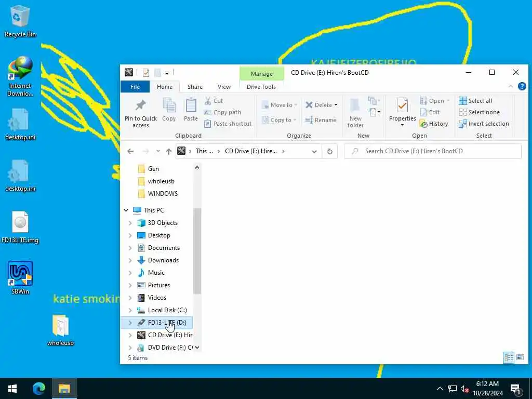Screen dimensions: 532x399
Task: Select the wholeusb folder on desktop
Action: 60,330
